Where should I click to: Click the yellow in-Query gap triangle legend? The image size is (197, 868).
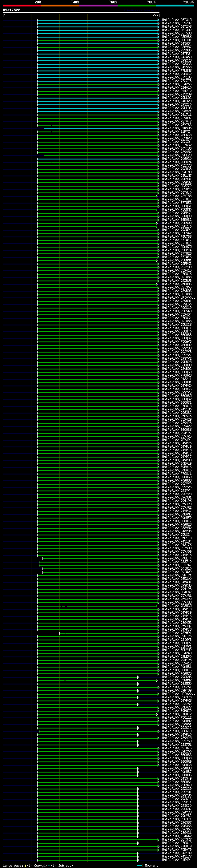point(25,865)
